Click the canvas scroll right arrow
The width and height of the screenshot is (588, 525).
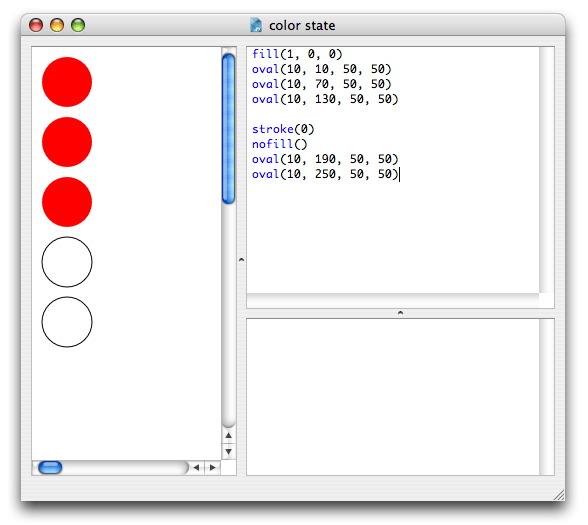213,468
